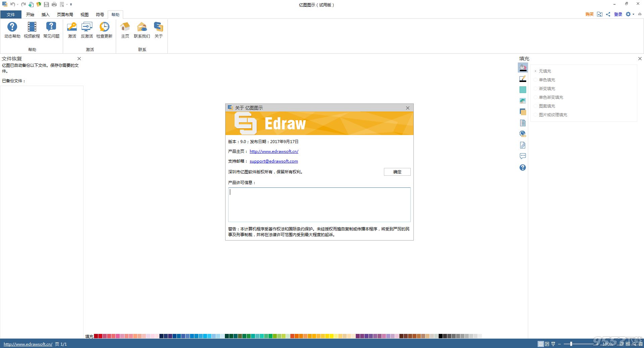
Task: Pick the red swatch in bottom color palette
Action: click(100, 336)
